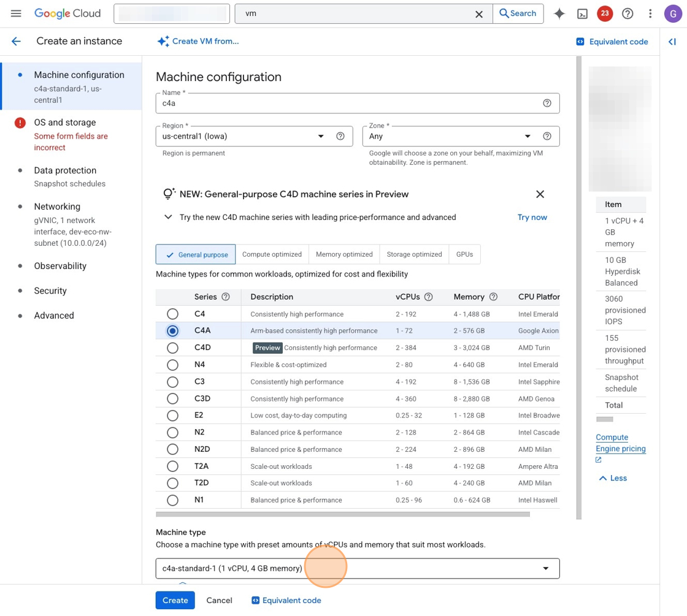Open the three-dot settings menu
This screenshot has width=687, height=616.
pos(650,13)
